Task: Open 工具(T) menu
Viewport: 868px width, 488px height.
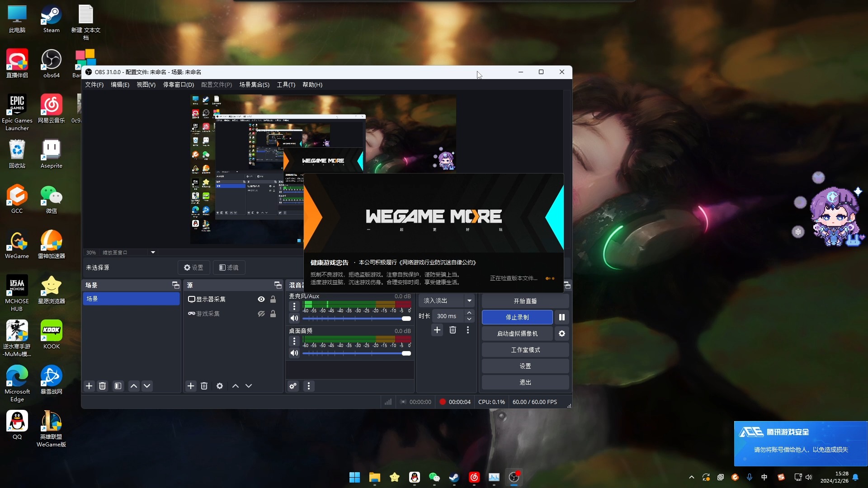Action: (286, 85)
